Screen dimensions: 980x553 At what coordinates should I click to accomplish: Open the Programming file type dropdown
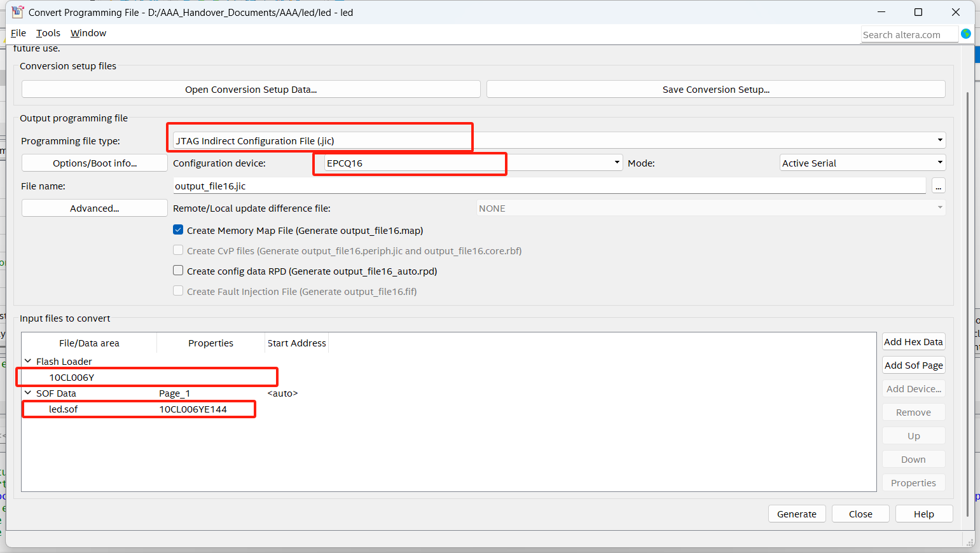point(559,140)
